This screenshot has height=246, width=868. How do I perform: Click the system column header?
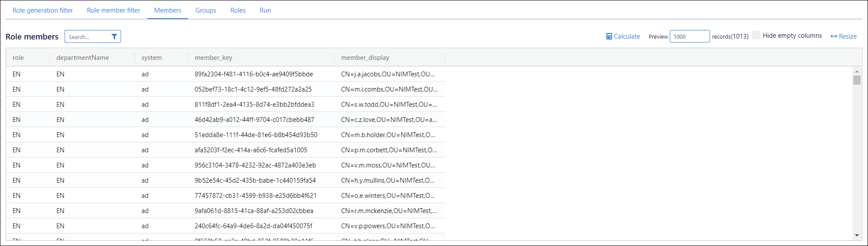coord(151,58)
